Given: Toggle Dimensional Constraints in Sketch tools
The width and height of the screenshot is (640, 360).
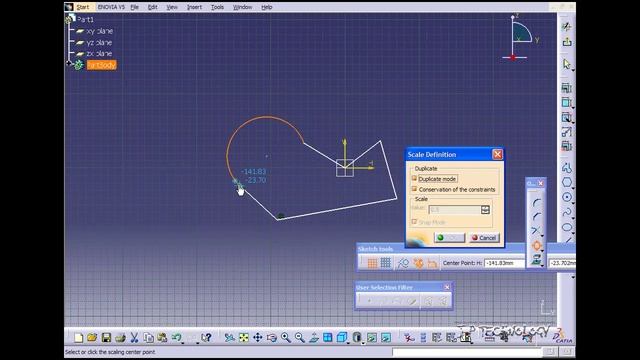Looking at the screenshot, I should click(432, 263).
